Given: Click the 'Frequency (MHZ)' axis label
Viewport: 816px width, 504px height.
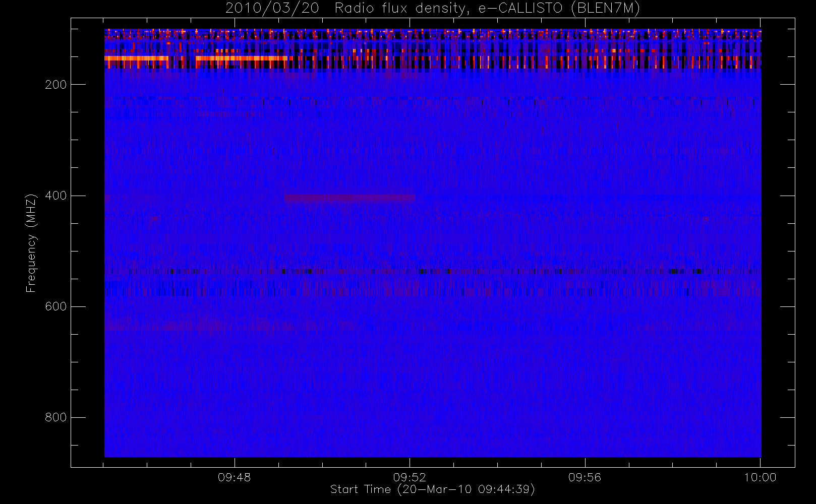Looking at the screenshot, I should coord(31,243).
